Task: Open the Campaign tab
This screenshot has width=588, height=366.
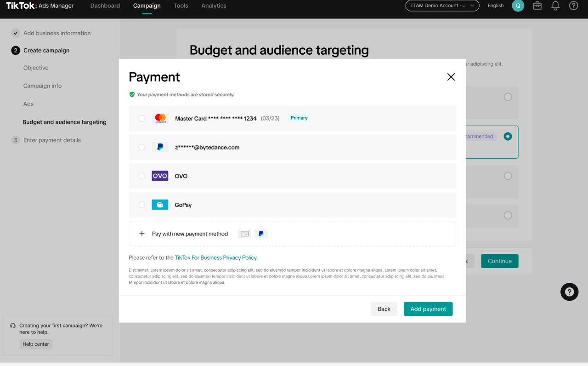Action: click(147, 6)
